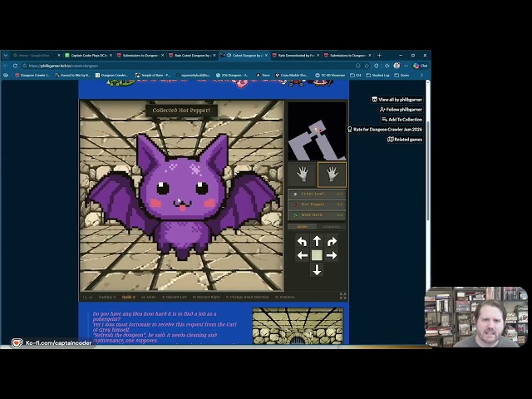Click the dungeon minimap
532x399 pixels.
pos(317,131)
